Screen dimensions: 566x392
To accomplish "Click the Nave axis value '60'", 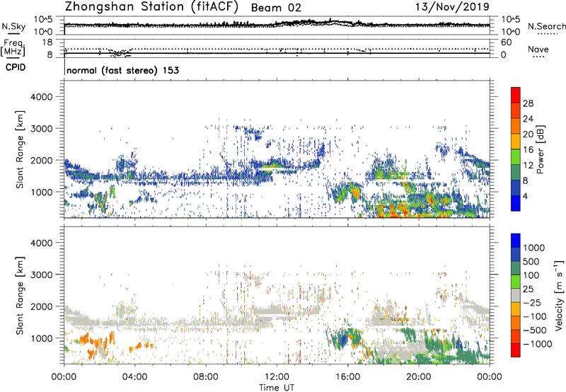I will tap(506, 42).
